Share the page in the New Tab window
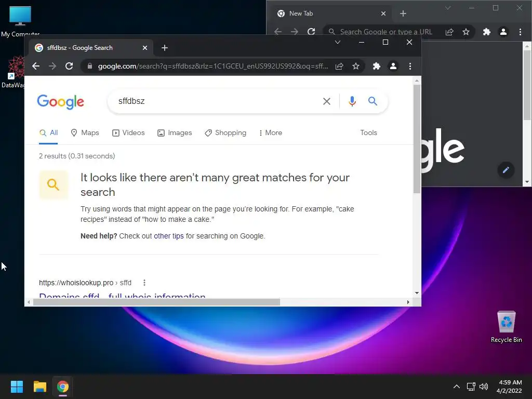This screenshot has width=532, height=399. click(x=449, y=32)
